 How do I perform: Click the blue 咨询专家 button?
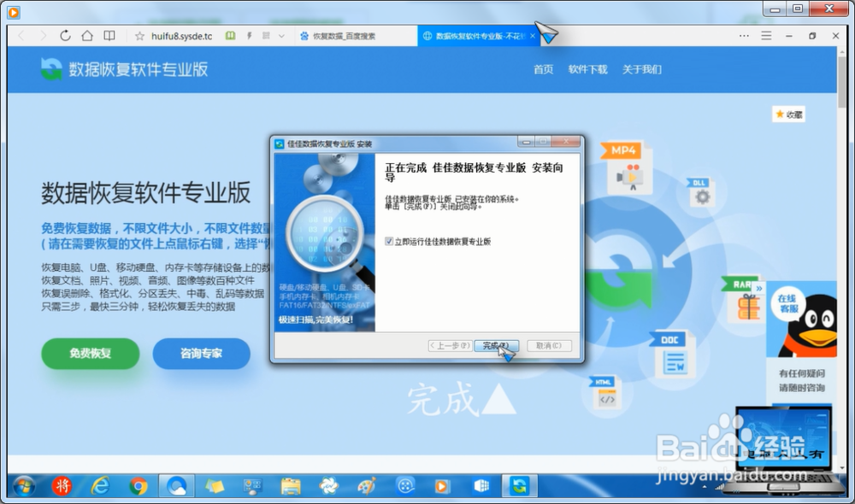pos(201,354)
